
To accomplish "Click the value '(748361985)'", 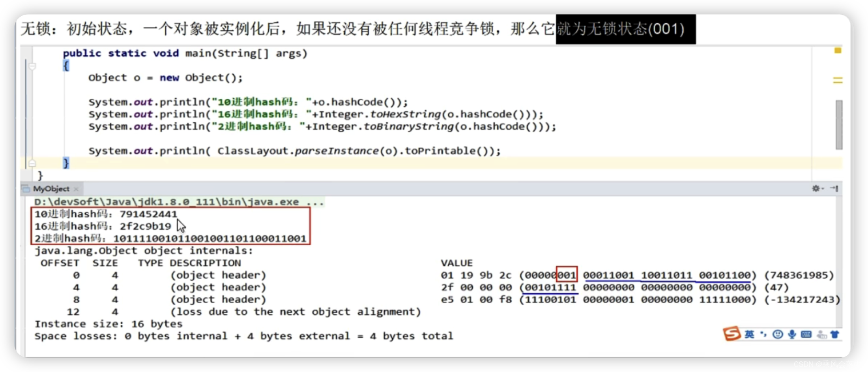I will 799,275.
